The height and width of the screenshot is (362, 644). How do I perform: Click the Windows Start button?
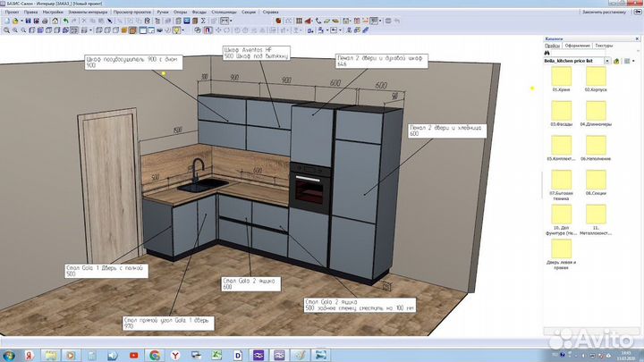tap(9, 354)
